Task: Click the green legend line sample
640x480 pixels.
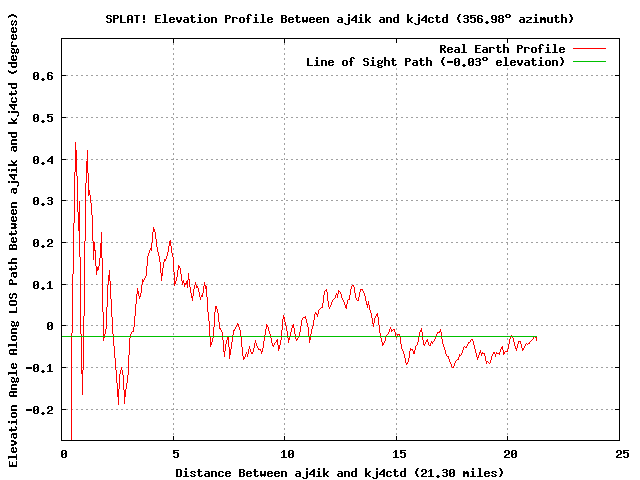Action: click(589, 62)
